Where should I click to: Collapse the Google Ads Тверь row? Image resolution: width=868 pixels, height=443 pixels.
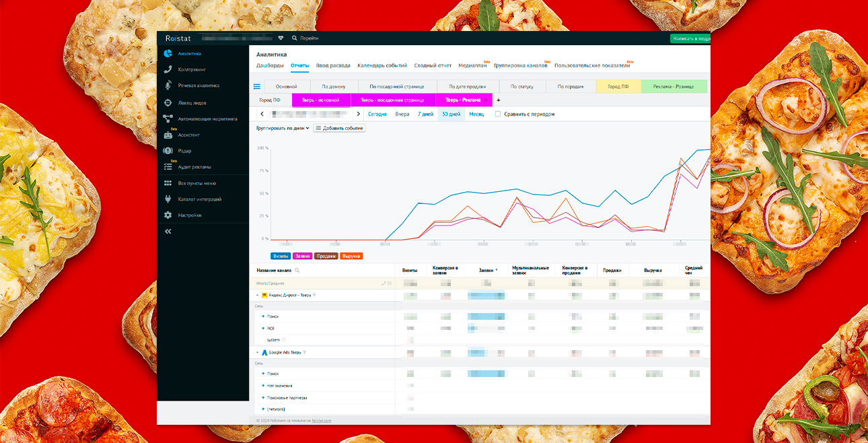click(x=258, y=352)
